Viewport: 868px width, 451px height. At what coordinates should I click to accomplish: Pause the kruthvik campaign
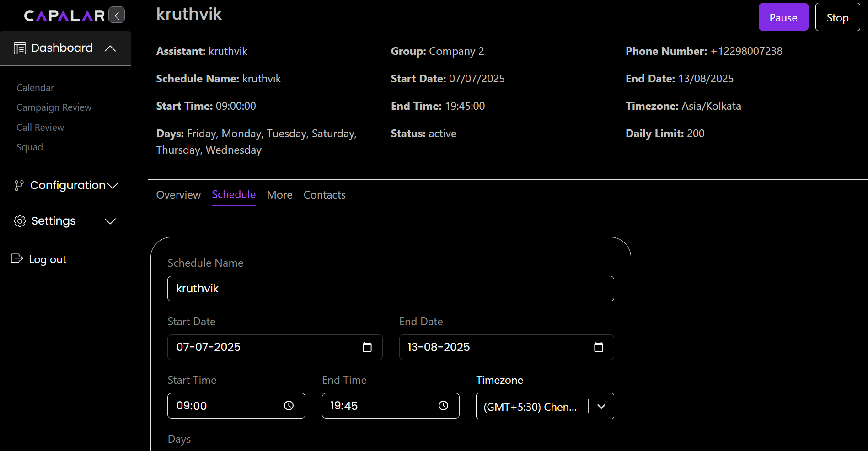click(783, 17)
